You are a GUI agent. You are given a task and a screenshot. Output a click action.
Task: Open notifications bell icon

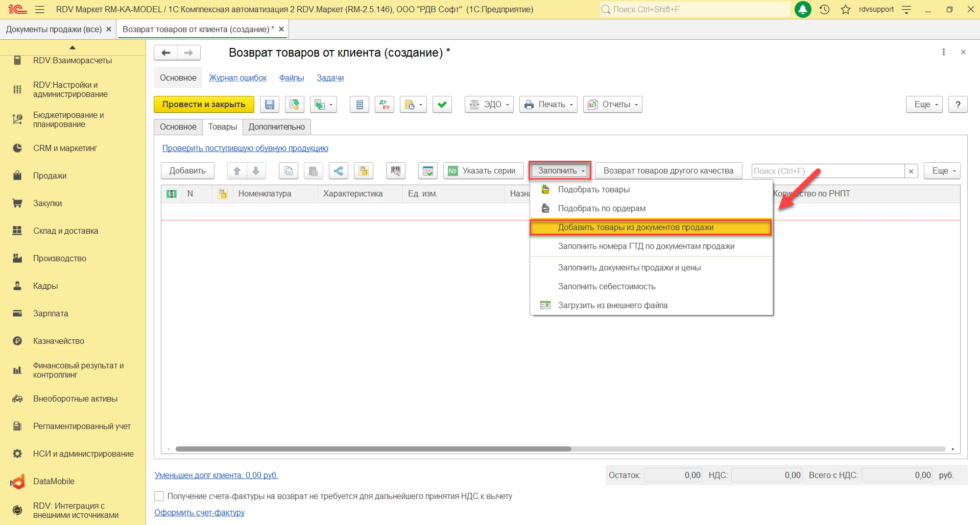[803, 9]
